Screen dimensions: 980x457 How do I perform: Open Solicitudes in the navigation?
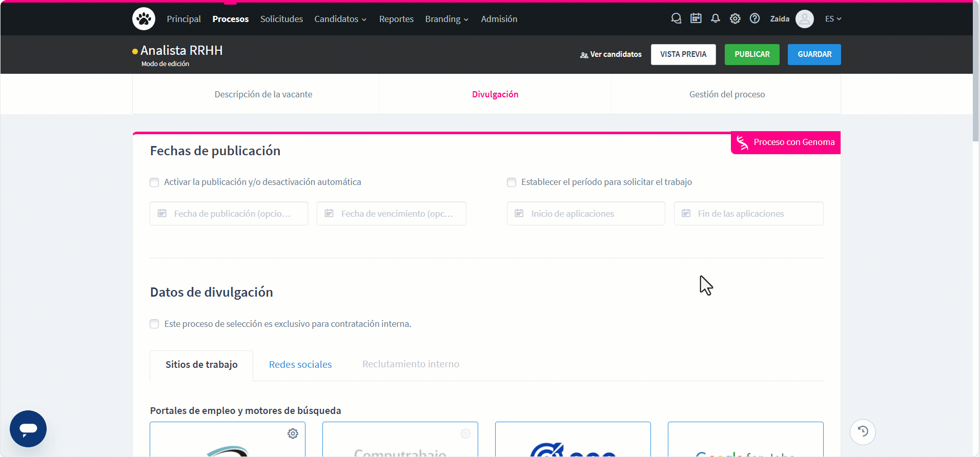click(x=281, y=19)
